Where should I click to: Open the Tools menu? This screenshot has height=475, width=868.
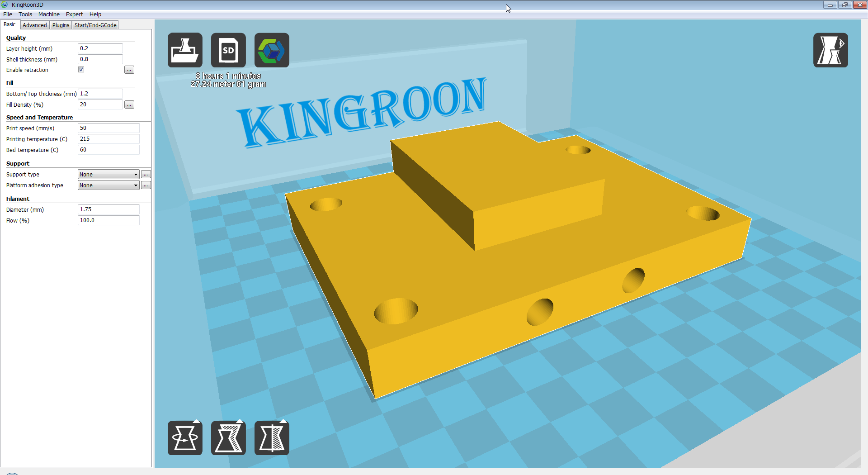(25, 14)
